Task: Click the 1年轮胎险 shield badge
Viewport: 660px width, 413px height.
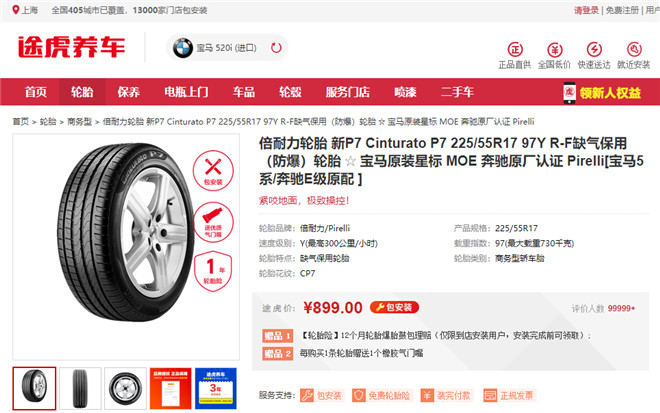Action: [213, 271]
